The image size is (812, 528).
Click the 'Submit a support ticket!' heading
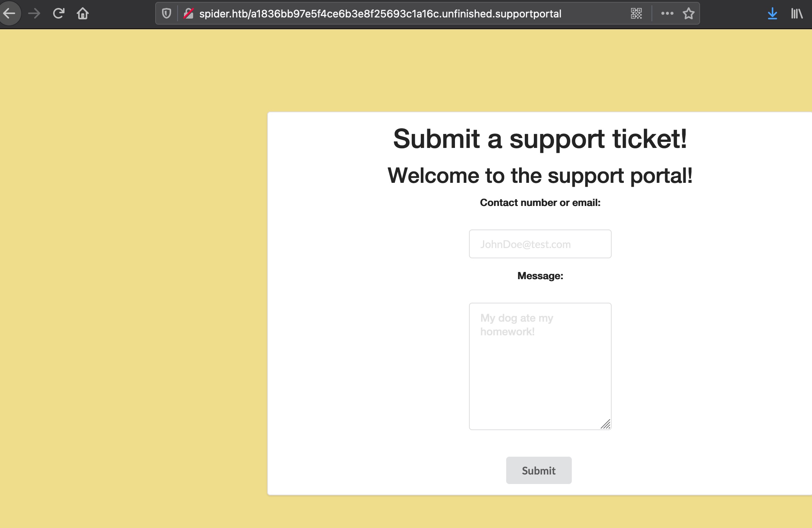point(540,138)
